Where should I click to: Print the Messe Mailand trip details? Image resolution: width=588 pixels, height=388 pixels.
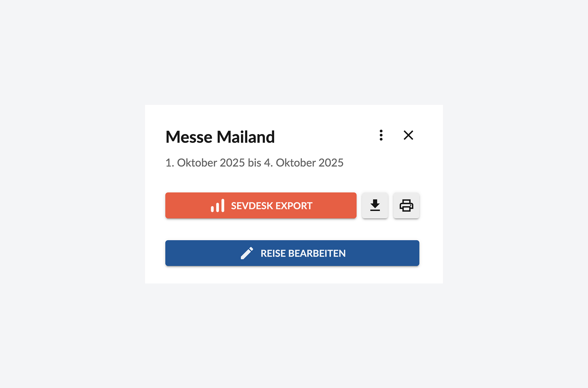click(406, 206)
